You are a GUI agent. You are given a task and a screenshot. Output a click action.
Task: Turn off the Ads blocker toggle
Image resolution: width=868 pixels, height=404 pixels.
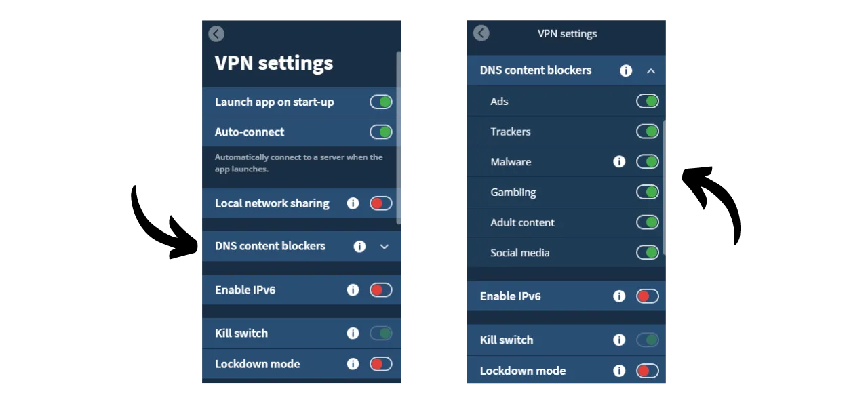(x=647, y=102)
